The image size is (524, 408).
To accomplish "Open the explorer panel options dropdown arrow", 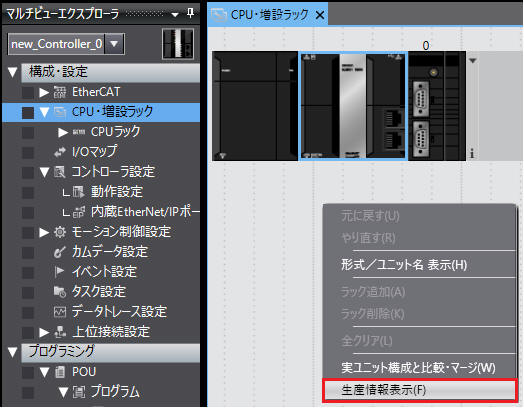I will (175, 14).
